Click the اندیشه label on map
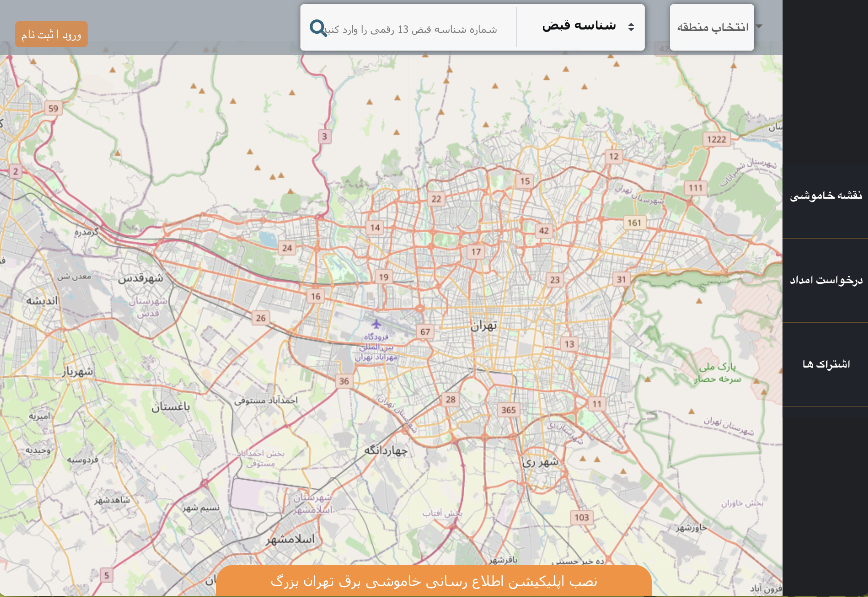The image size is (868, 597). point(42,301)
